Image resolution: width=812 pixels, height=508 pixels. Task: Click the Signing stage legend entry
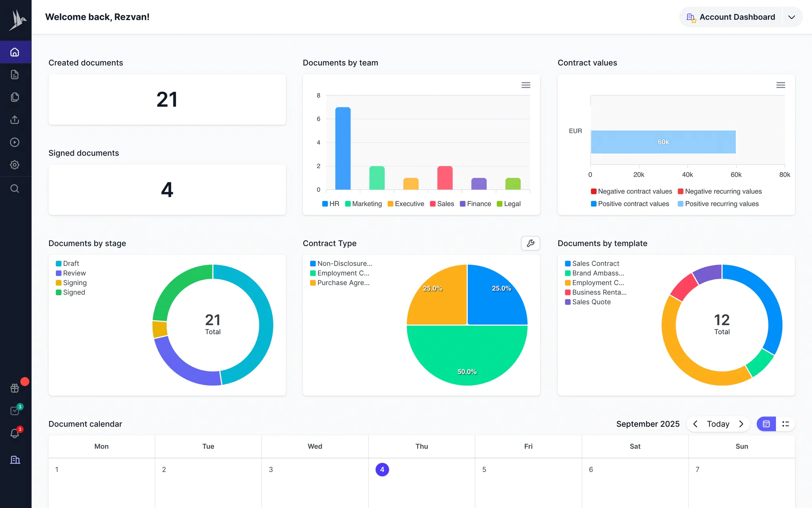point(71,283)
